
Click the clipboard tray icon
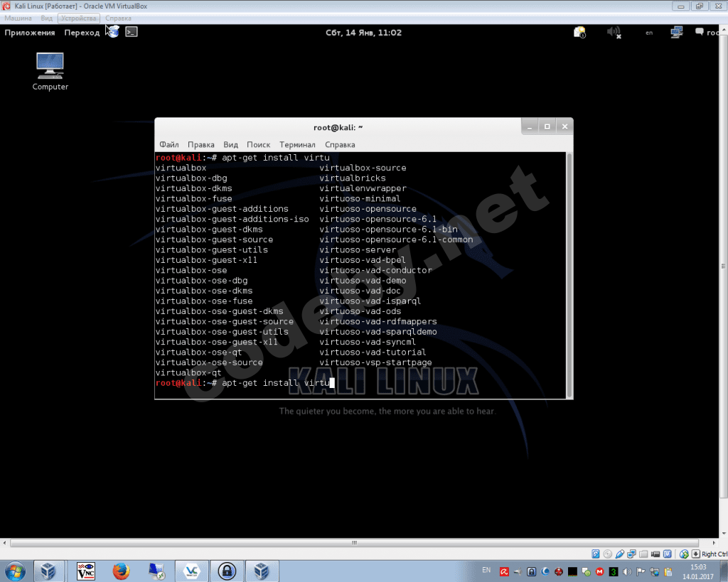tap(668, 572)
